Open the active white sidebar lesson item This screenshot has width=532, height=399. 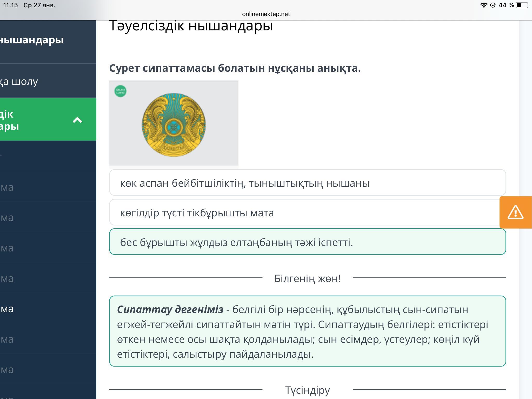(8, 309)
